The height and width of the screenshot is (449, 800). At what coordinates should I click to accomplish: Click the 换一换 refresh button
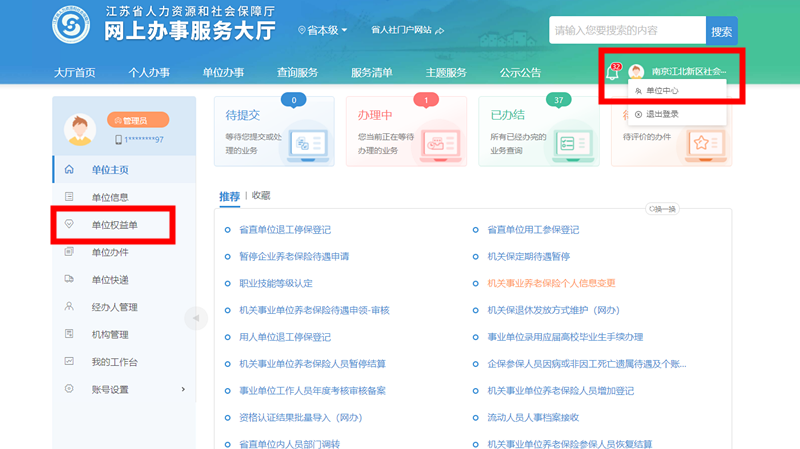(662, 209)
